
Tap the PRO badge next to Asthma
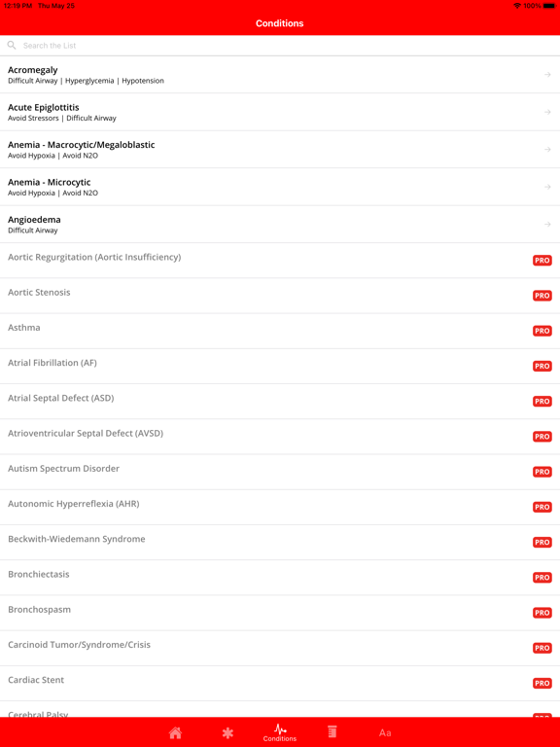(542, 331)
